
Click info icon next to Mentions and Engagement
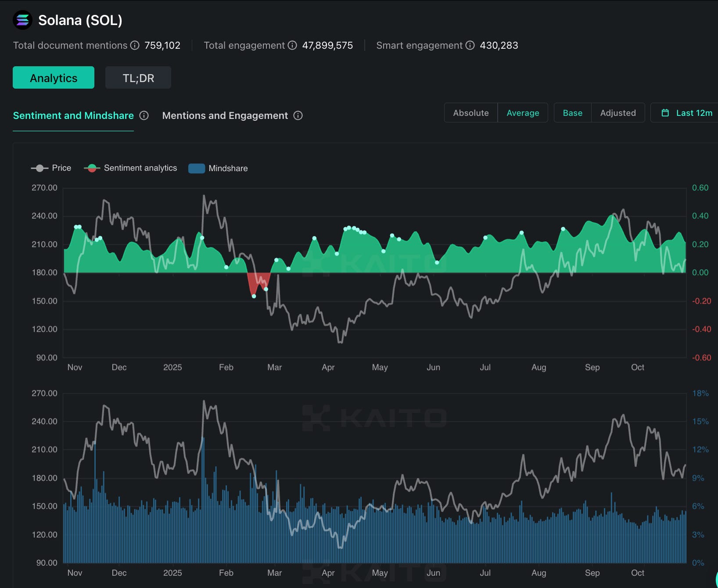pos(298,115)
